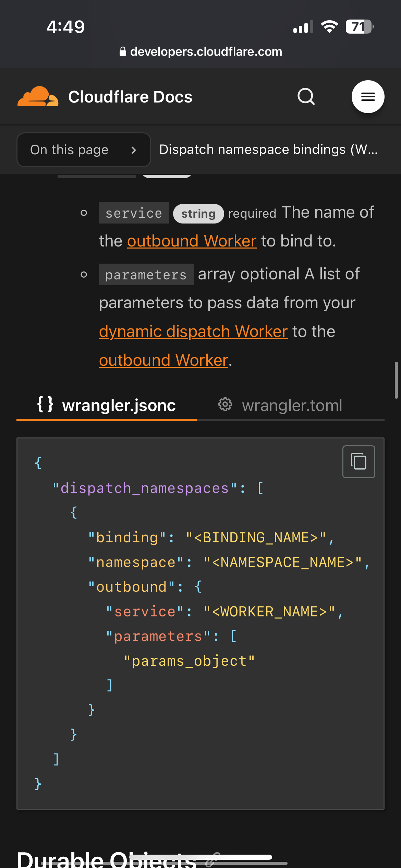Click the Cloudflare Docs title
Screen dimensions: 401x868
coord(130,97)
